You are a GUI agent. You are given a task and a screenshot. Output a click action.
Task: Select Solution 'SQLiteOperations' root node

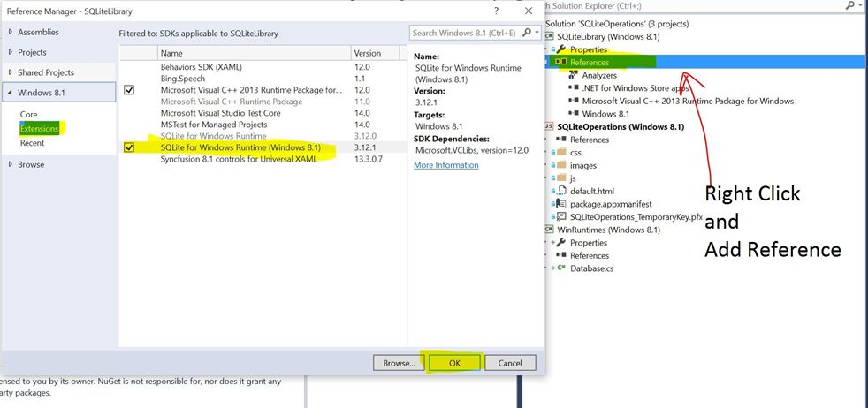pyautogui.click(x=617, y=24)
